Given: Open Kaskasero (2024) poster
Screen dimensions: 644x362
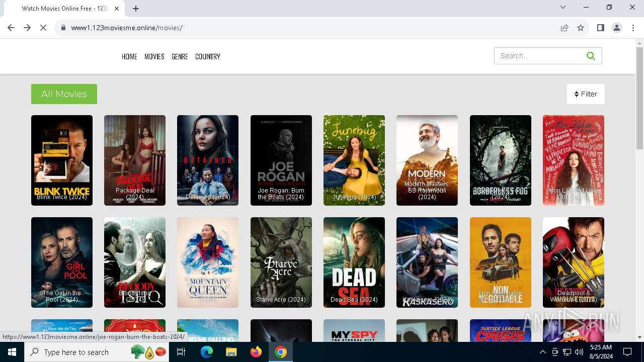Looking at the screenshot, I should [427, 262].
